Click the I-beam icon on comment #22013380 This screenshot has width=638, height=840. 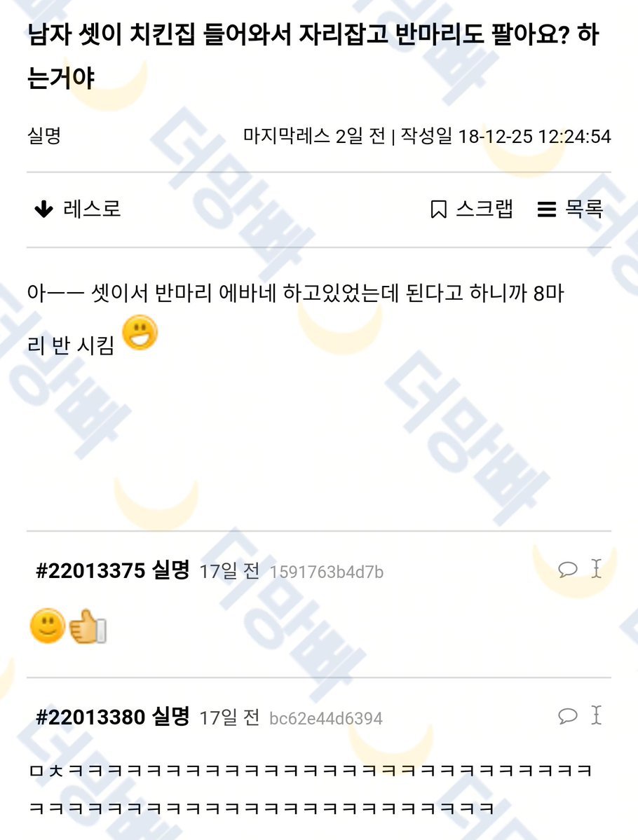(596, 715)
